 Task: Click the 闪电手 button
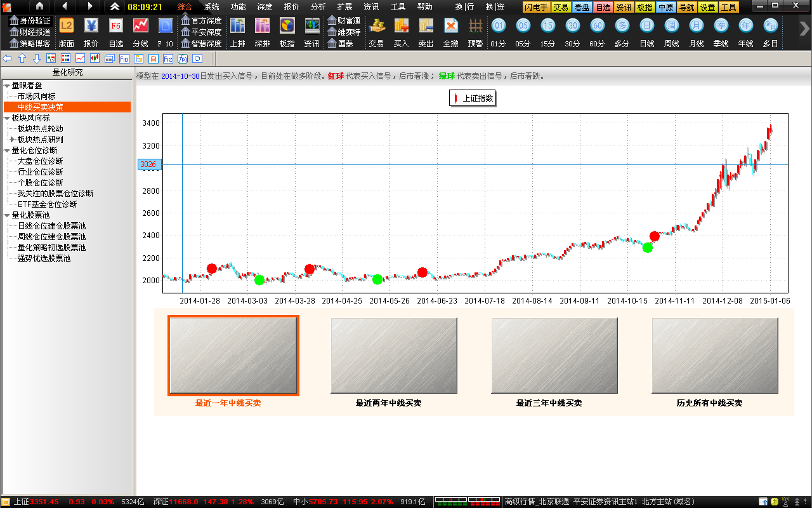click(536, 7)
